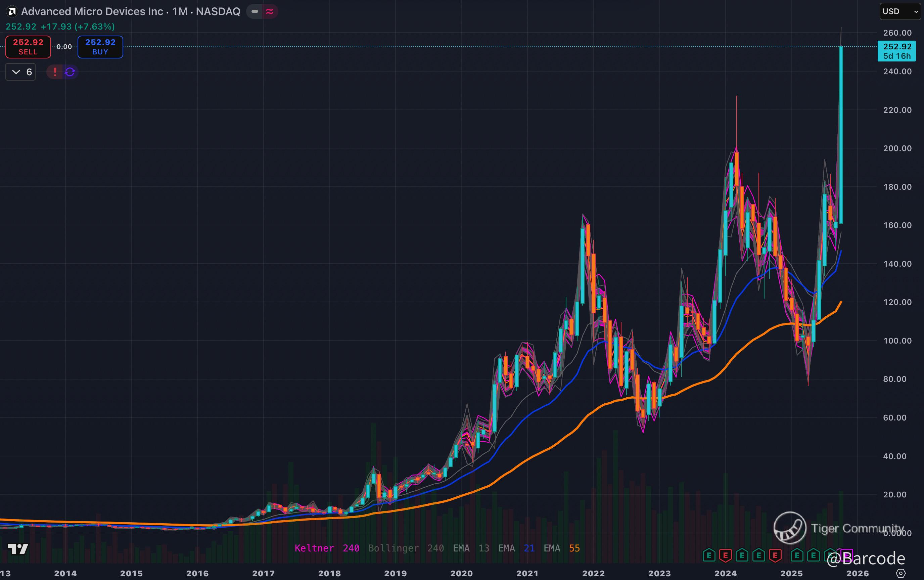Click the purple refresh sync icon
The height and width of the screenshot is (580, 924).
point(70,72)
